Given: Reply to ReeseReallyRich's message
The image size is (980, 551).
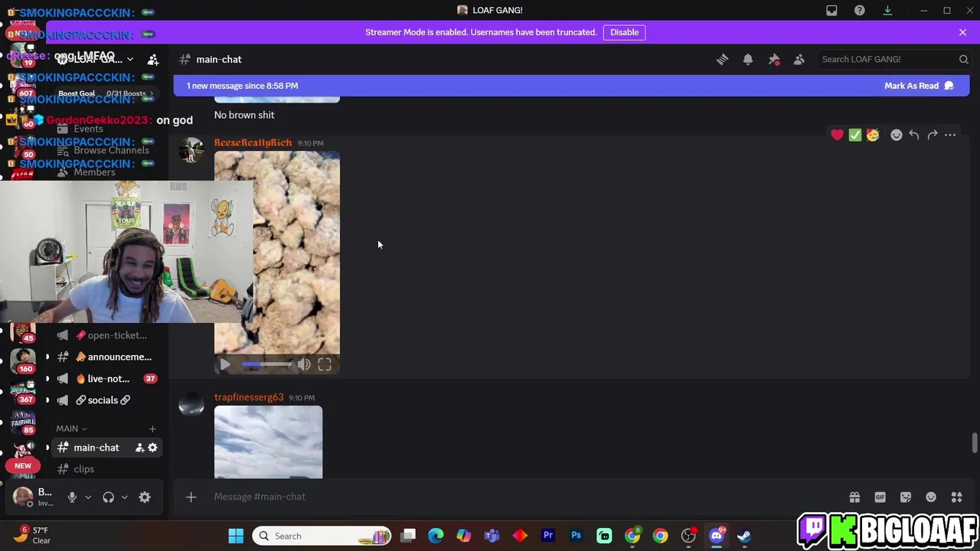Looking at the screenshot, I should pos(914,135).
